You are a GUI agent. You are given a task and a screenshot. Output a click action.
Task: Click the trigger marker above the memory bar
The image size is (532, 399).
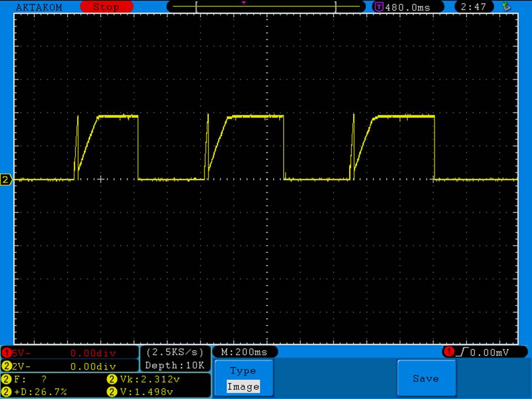243,3
